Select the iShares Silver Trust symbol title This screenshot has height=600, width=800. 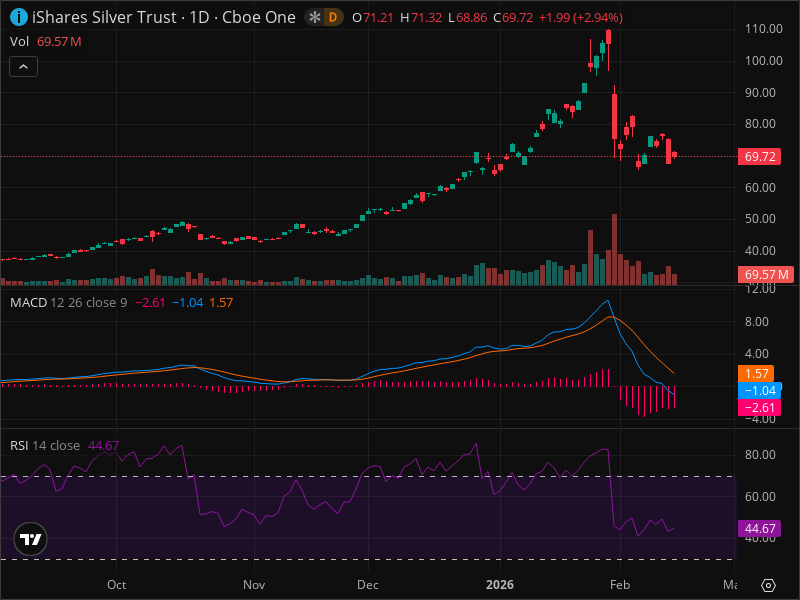(x=104, y=17)
